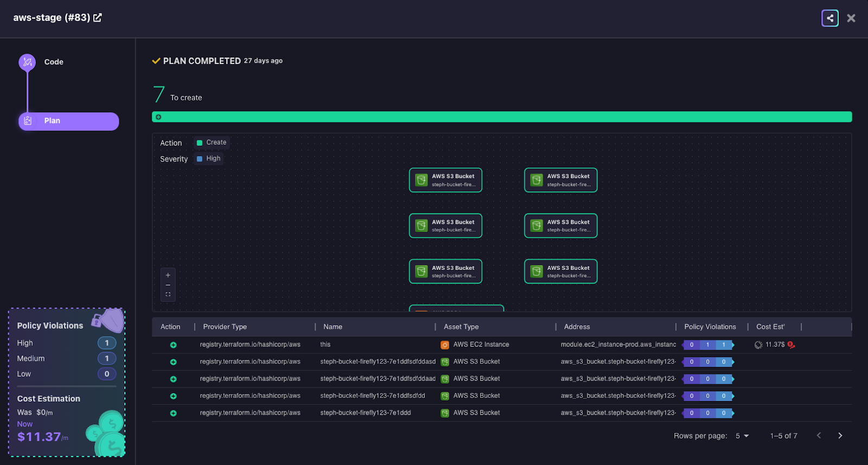Viewport: 868px width, 465px height.
Task: Sort by Provider Type column header
Action: (225, 327)
